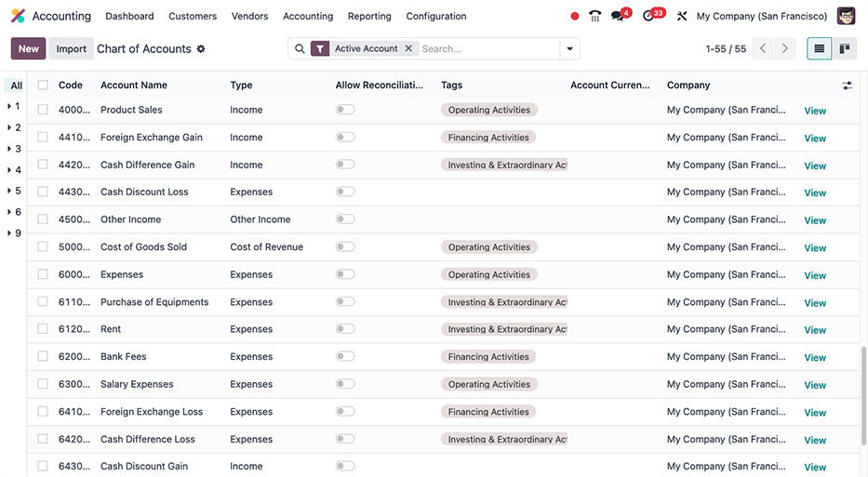Image resolution: width=868 pixels, height=477 pixels.
Task: Open Chart of Accounts gear settings
Action: point(201,49)
